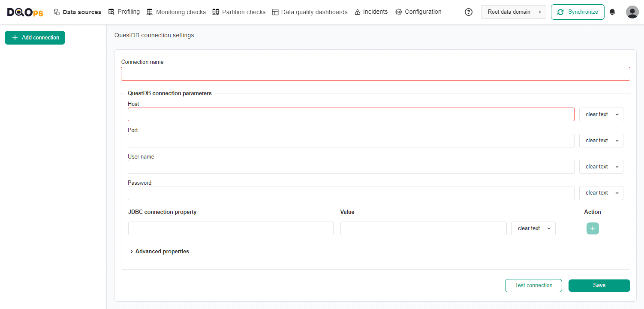Open the Root data domain selector
The height and width of the screenshot is (309, 644).
514,12
